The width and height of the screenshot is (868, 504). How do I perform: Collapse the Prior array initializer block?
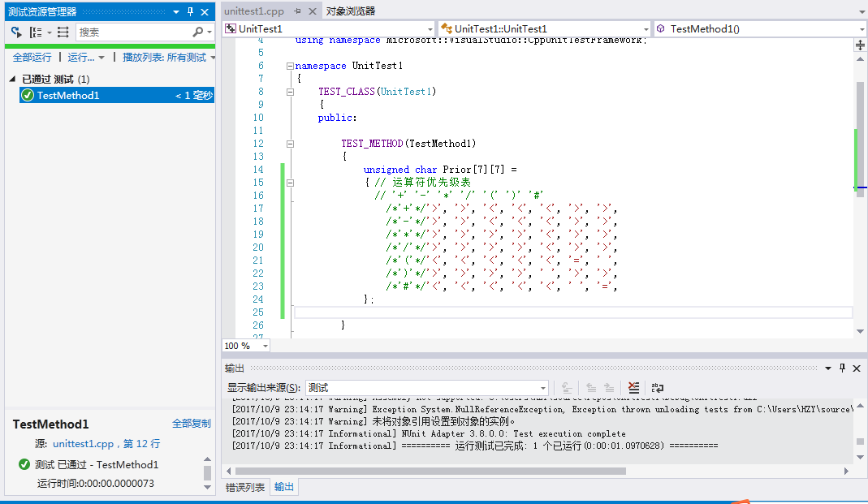click(x=290, y=183)
